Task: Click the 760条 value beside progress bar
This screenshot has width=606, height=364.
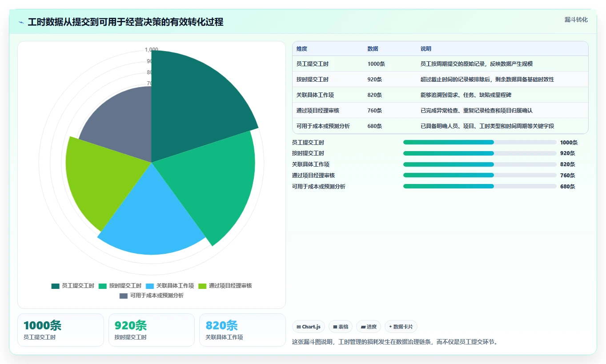Action: pyautogui.click(x=568, y=176)
